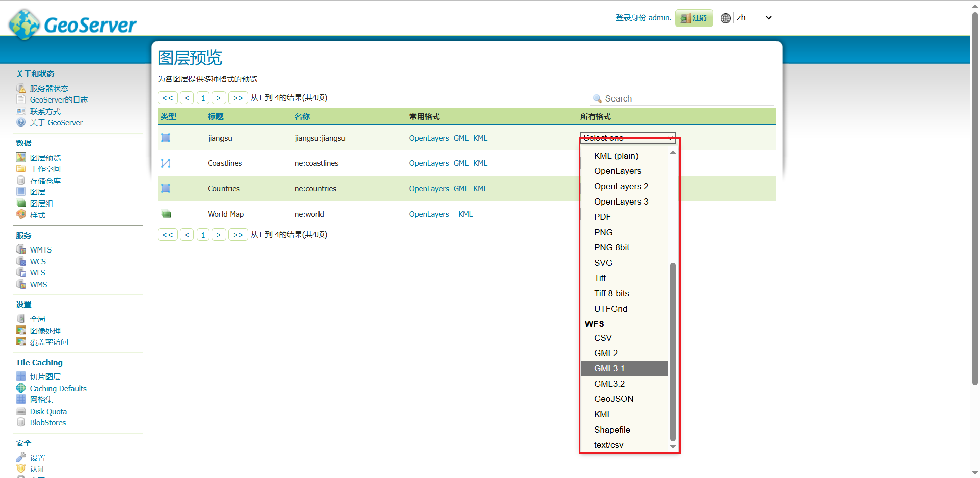The image size is (980, 478).
Task: Collapse the Select one format dropdown
Action: coord(628,138)
